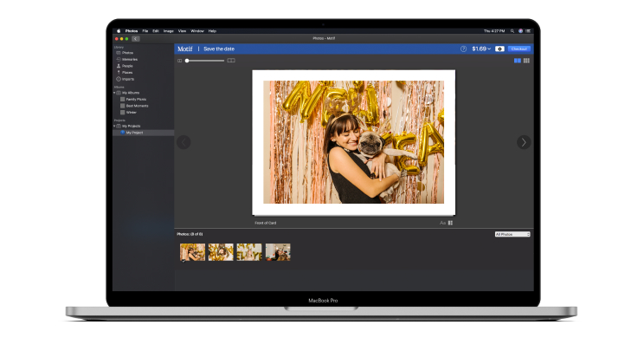Go to previous card page arrow
The height and width of the screenshot is (364, 644).
pos(184,142)
